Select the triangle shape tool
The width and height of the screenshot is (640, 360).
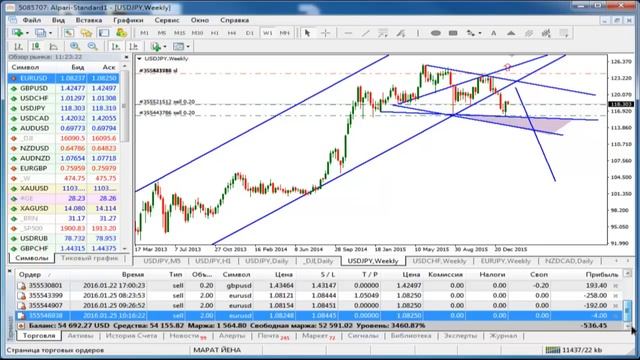pos(511,33)
